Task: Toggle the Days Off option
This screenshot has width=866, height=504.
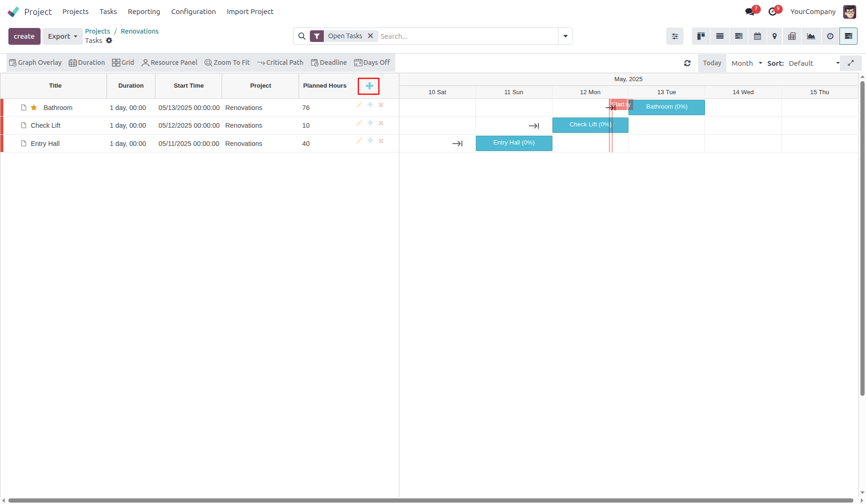Action: click(x=372, y=63)
